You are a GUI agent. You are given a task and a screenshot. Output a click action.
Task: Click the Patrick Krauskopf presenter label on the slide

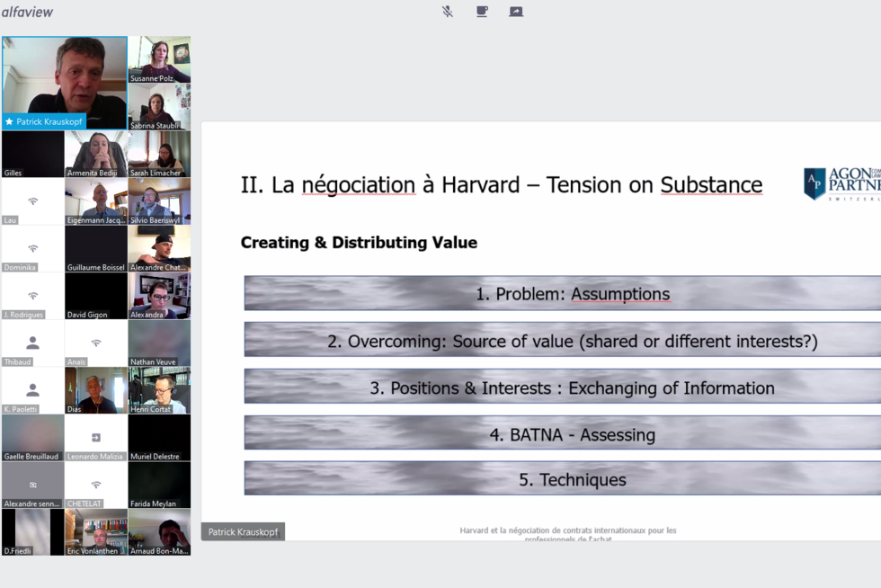[x=243, y=531]
